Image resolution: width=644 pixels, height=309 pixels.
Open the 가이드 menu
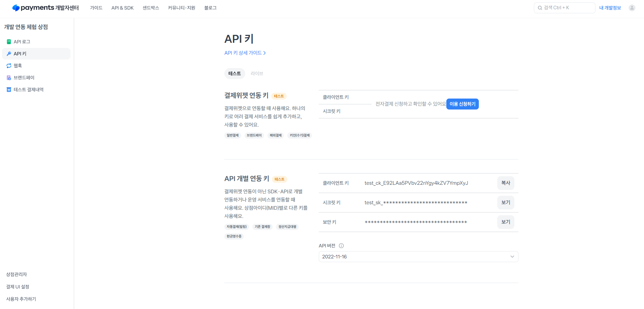click(96, 8)
